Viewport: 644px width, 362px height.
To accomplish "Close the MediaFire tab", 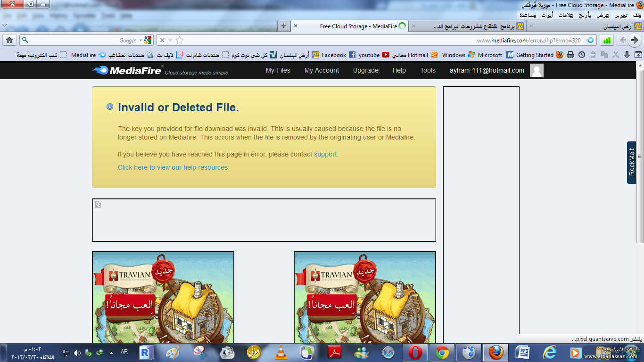I will [x=296, y=26].
